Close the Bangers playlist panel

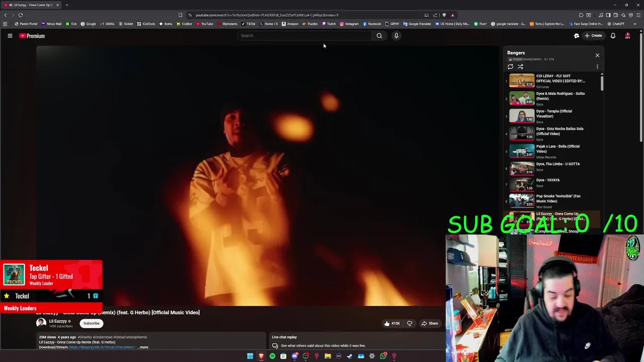coord(597,55)
